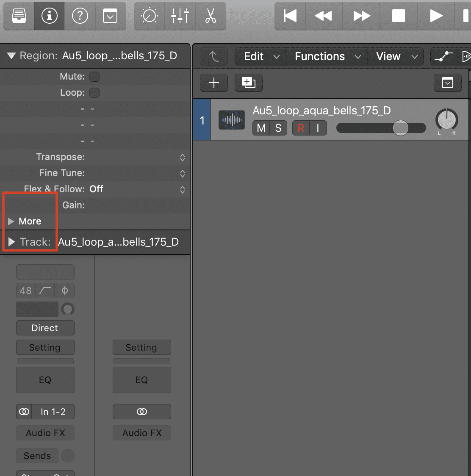Screen dimensions: 471x476
Task: Toggle the Inspector info button
Action: [49, 16]
